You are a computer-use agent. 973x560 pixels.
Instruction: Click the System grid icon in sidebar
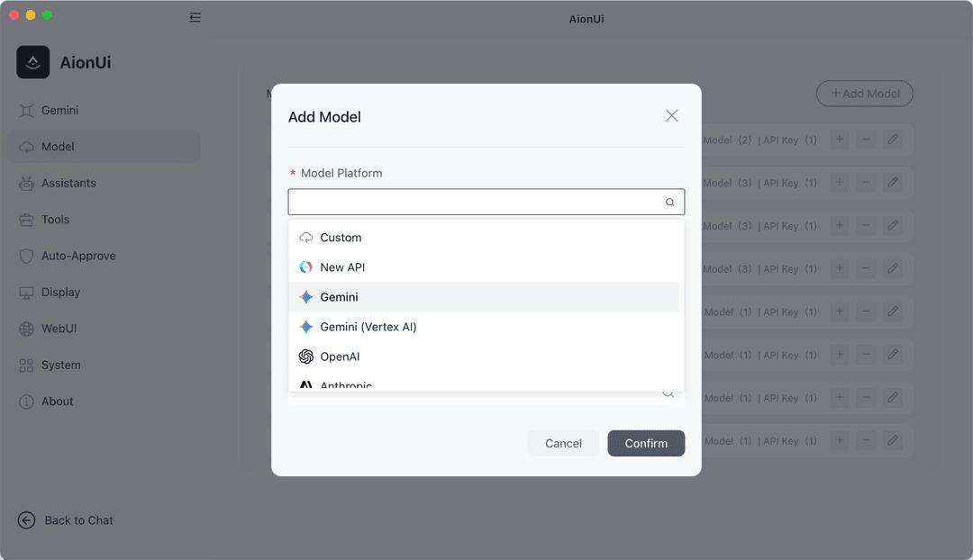point(26,366)
